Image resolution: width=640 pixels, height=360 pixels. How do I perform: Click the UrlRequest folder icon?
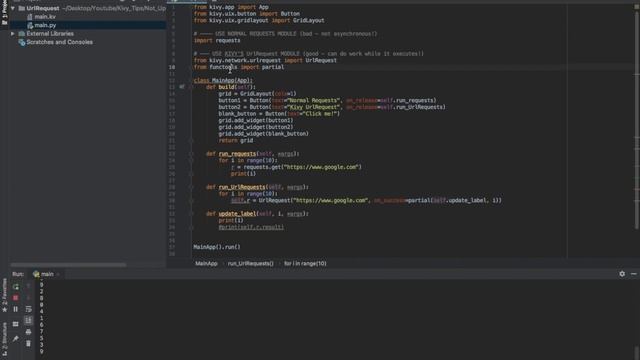point(22,8)
